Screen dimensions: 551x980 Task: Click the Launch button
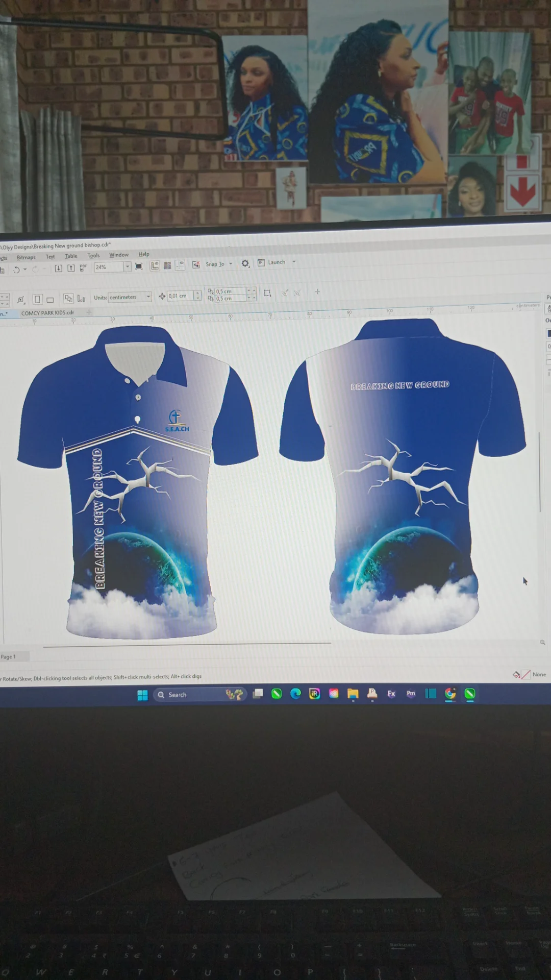click(x=276, y=262)
